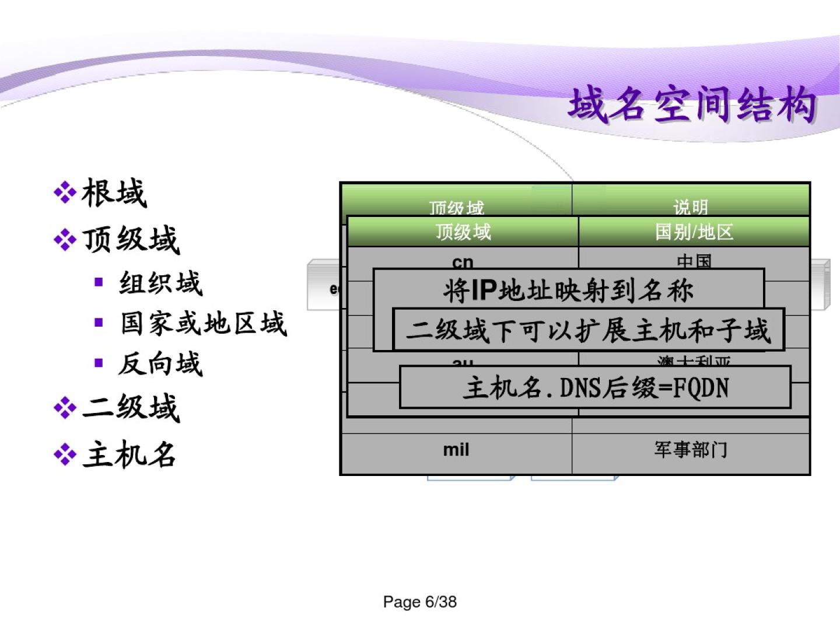Click the 说明 header in the back table
840x630 pixels.
691,206
